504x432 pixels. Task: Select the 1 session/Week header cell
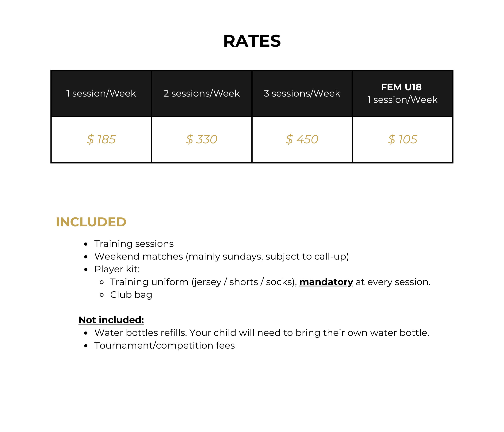101,94
